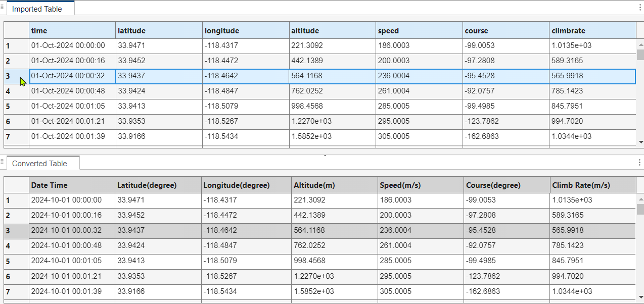Click longitude -118.4317 in Imported Table
Viewport: 644px width, 304px height.
246,46
